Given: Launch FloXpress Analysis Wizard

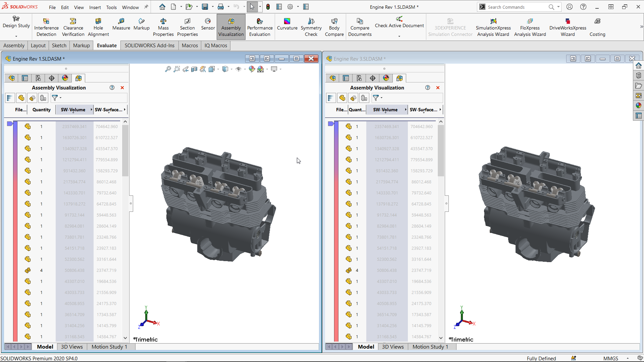Looking at the screenshot, I should click(x=530, y=27).
